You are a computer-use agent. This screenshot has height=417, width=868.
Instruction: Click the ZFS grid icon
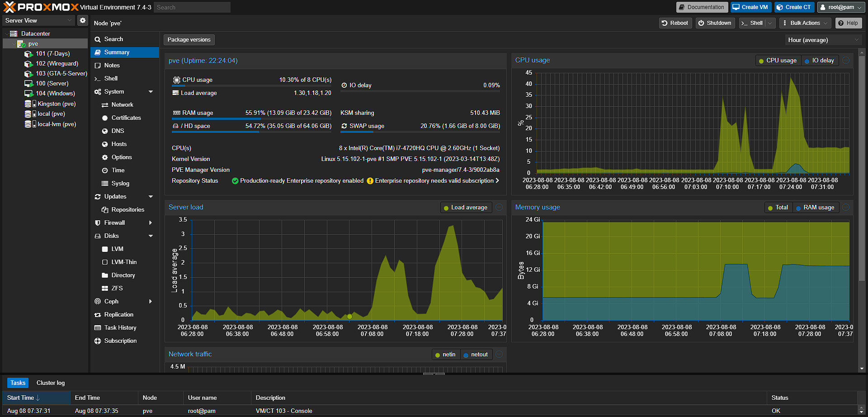tap(104, 289)
